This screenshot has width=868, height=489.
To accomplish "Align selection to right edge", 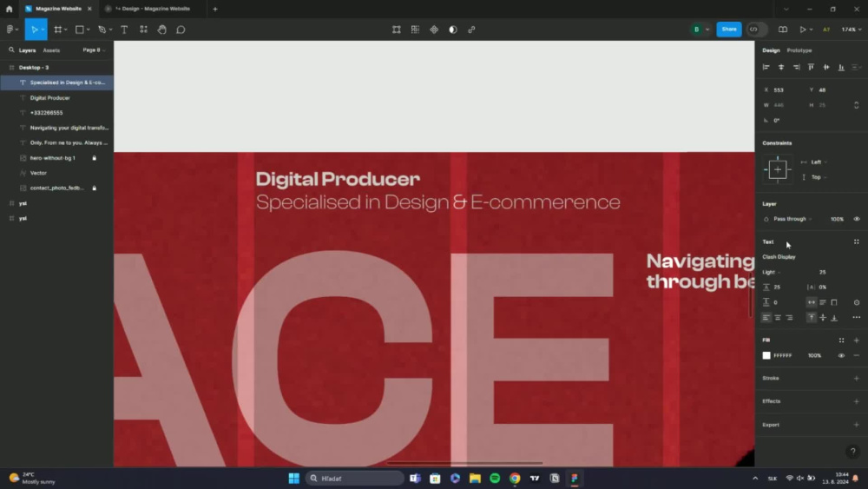I will (x=796, y=67).
